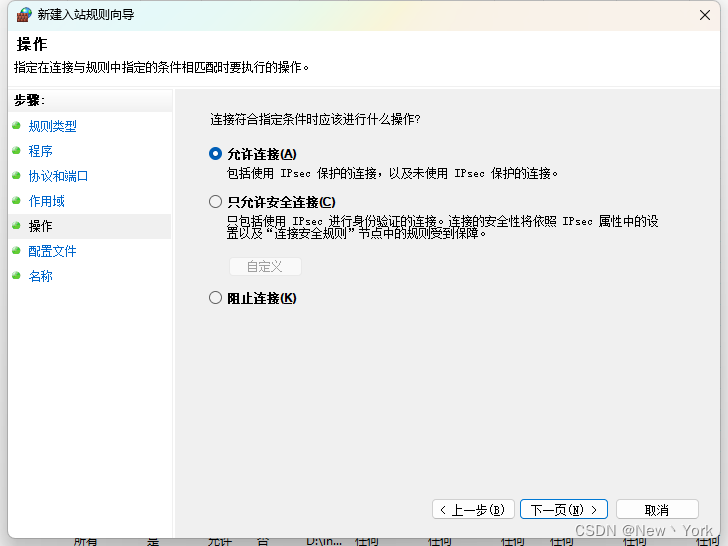The image size is (728, 546).
Task: Jump to the 协议和端口 step
Action: pos(58,176)
